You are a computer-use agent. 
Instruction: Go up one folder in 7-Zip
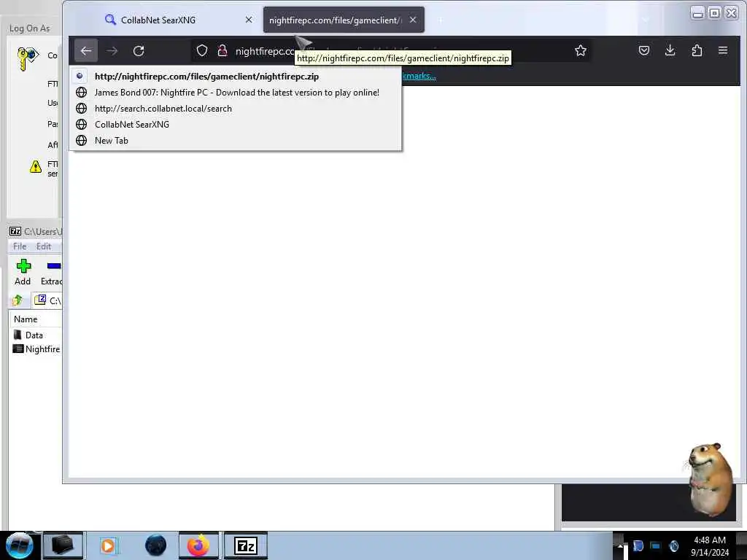pos(18,300)
